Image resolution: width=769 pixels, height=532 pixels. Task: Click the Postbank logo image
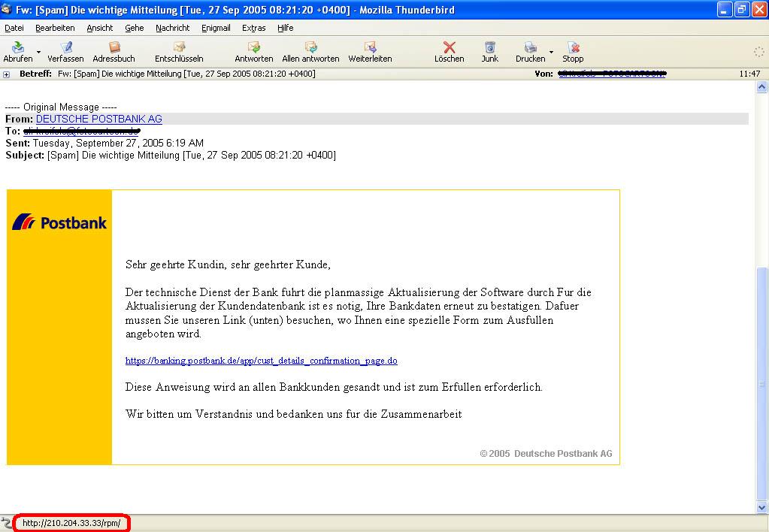pyautogui.click(x=59, y=222)
